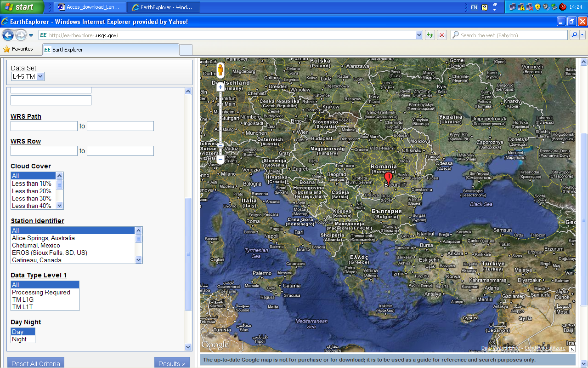Click the browser Back arrow button
This screenshot has height=368, width=588.
pyautogui.click(x=8, y=35)
